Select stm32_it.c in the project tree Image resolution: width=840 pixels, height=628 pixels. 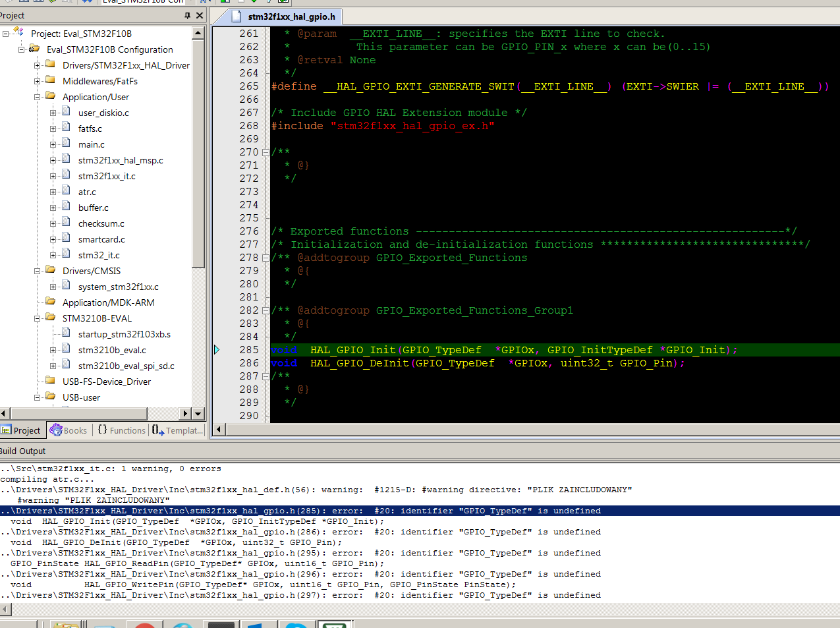99,255
